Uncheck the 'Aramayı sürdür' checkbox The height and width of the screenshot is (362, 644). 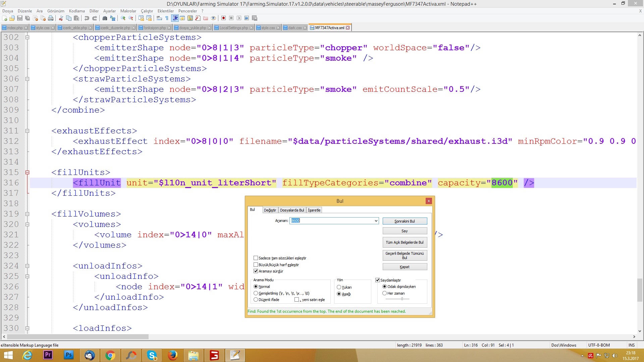point(256,271)
